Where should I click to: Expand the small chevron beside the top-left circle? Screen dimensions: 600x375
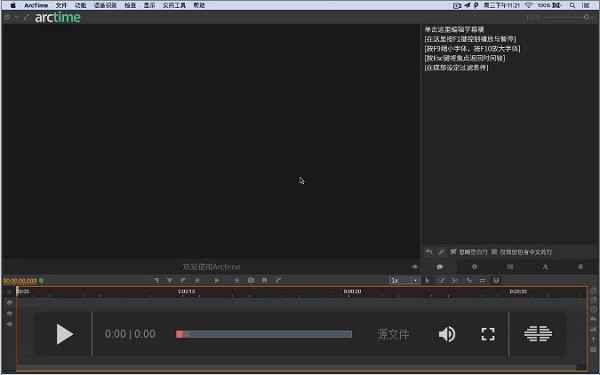point(17,17)
